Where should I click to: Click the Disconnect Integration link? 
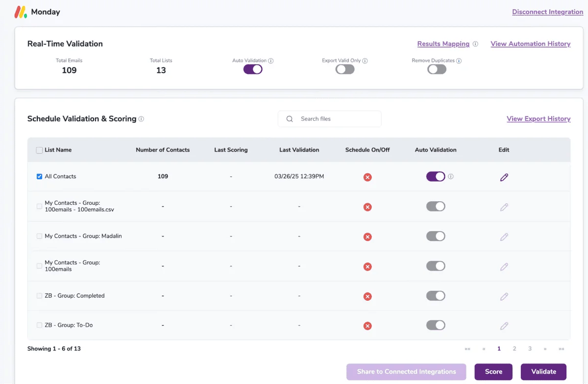point(547,11)
